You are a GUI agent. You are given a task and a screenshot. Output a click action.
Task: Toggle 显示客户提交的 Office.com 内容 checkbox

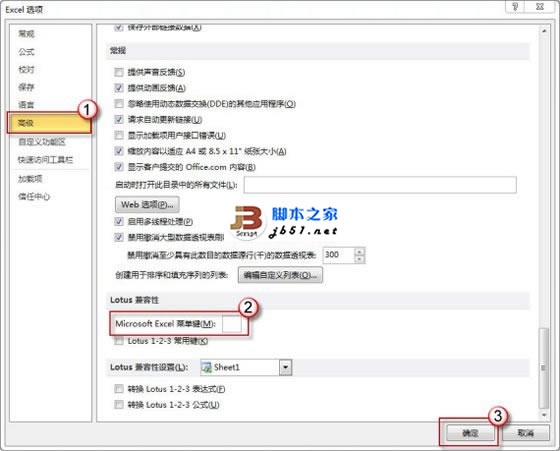[x=119, y=167]
